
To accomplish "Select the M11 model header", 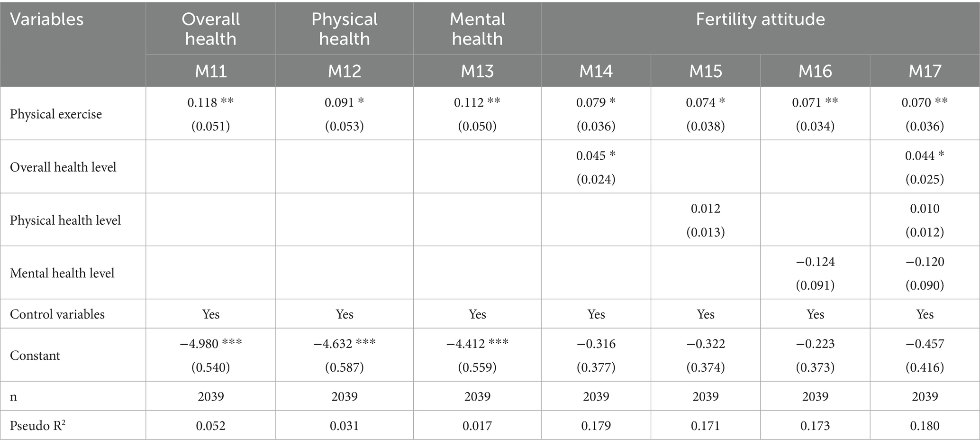I will (210, 71).
